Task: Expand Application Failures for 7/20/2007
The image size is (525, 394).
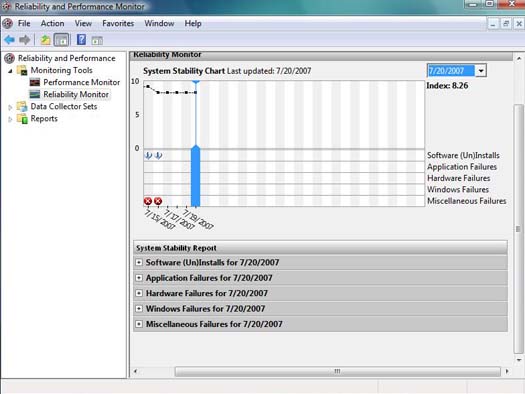Action: click(x=139, y=278)
